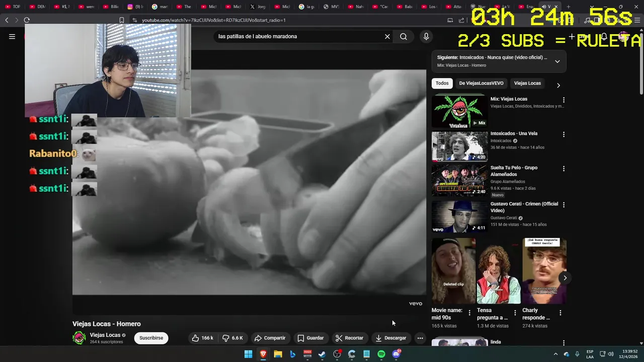The width and height of the screenshot is (644, 362).
Task: Open a new browser tab
Action: (x=568, y=7)
